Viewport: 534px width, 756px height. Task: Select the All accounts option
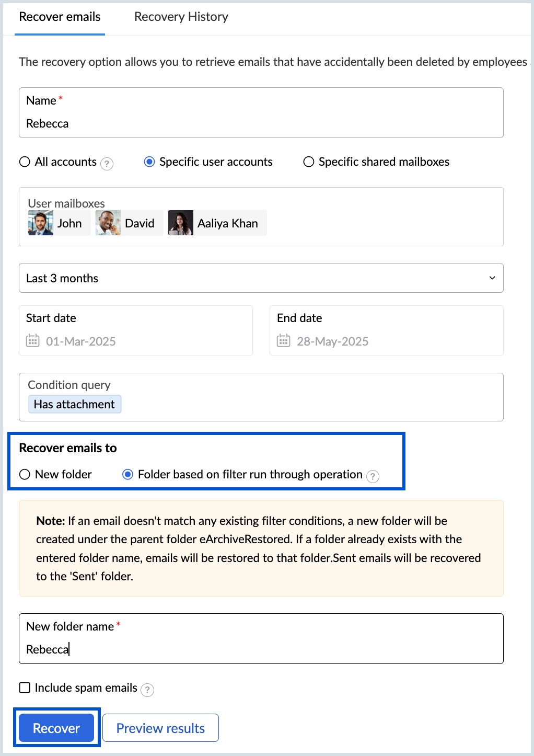(25, 162)
